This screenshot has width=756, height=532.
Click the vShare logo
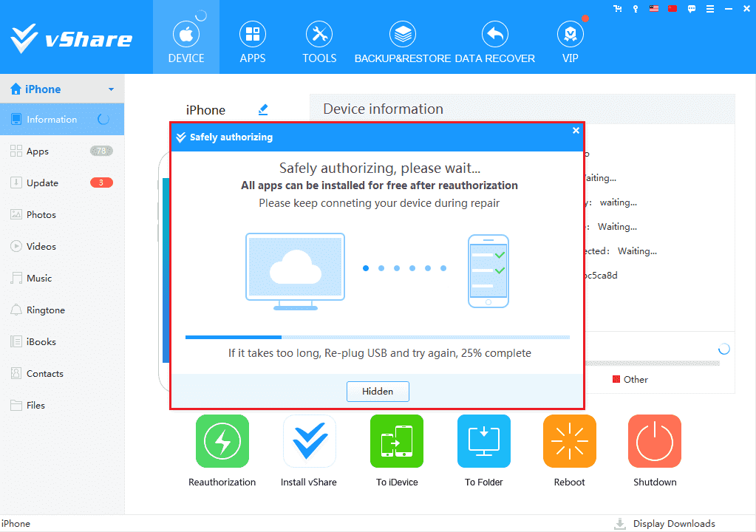coord(71,38)
